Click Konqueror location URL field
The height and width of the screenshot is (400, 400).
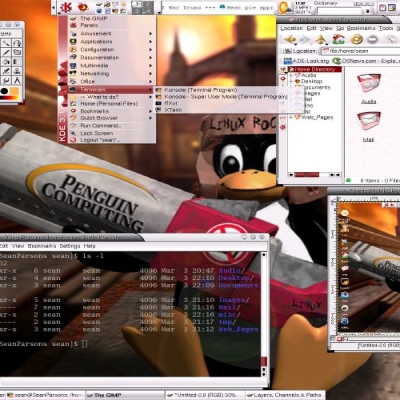(361, 51)
